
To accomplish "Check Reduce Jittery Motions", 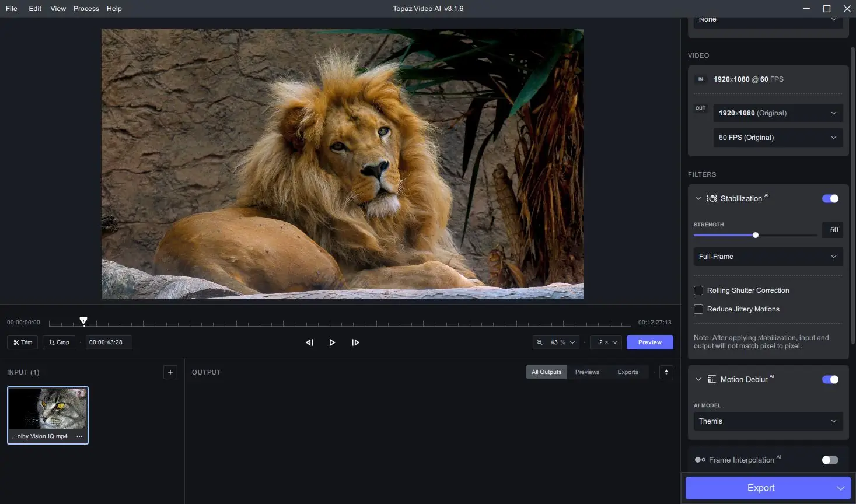I will 698,309.
